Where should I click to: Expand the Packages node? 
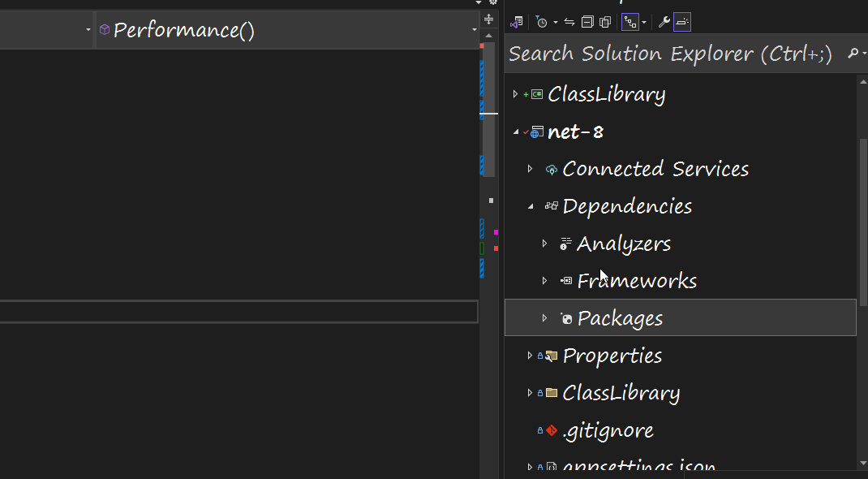544,317
